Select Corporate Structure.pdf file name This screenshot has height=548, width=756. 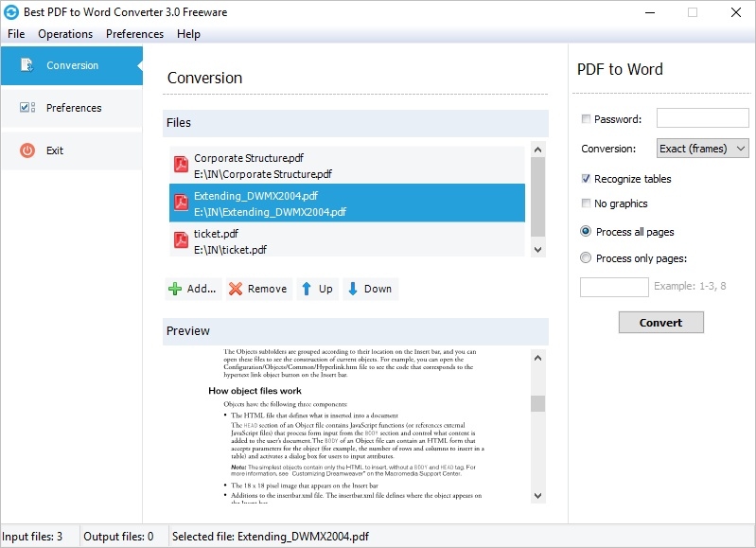[249, 158]
